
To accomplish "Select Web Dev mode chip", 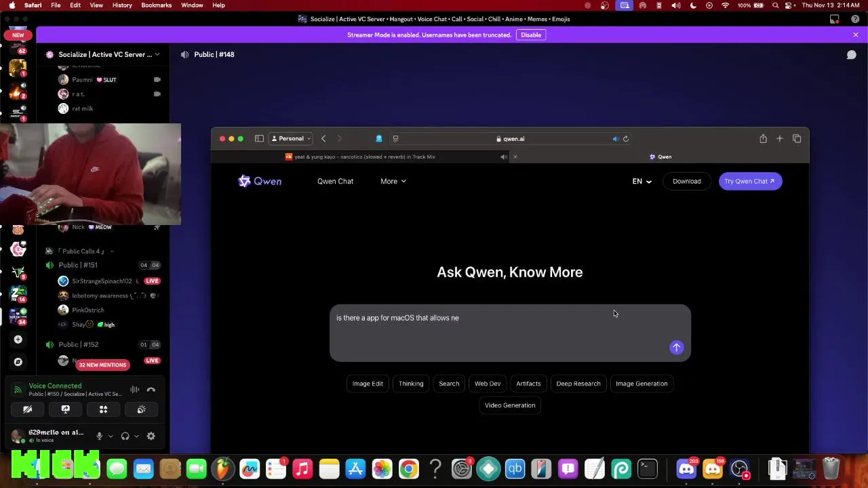I will coord(488,384).
